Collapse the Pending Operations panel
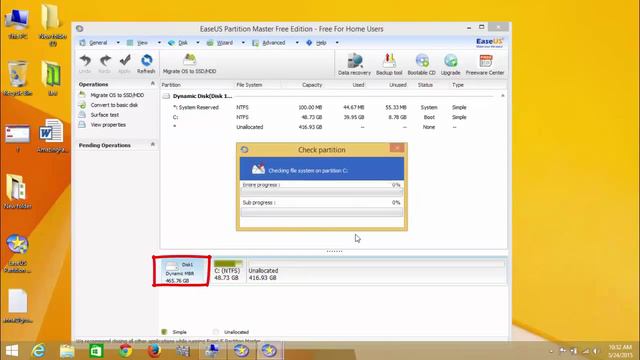 [x=153, y=144]
